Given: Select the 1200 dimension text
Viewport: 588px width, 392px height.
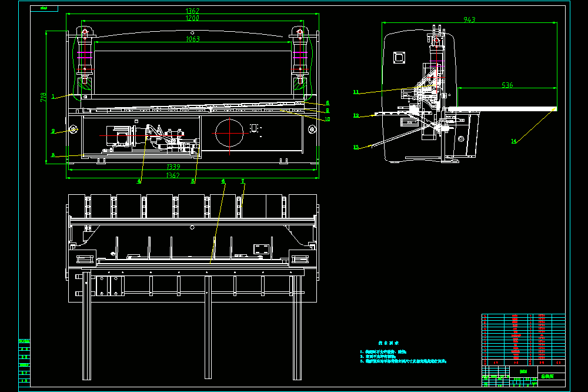Looking at the screenshot, I should tap(192, 18).
